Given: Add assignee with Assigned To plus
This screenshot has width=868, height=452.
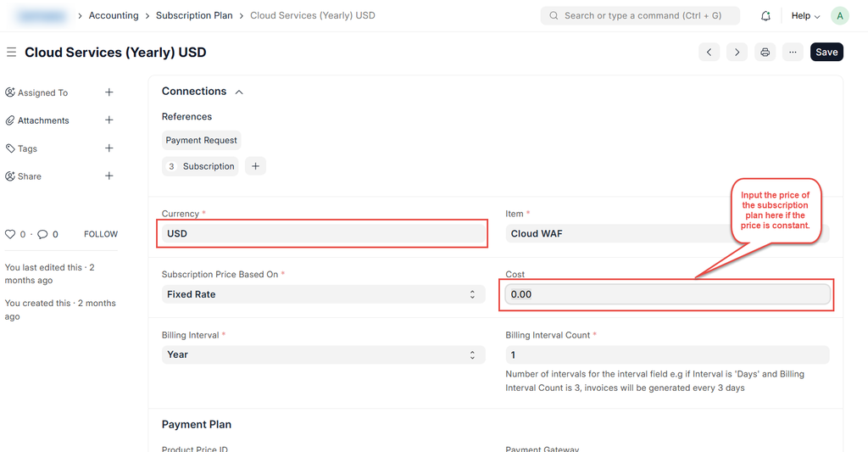Looking at the screenshot, I should 108,92.
